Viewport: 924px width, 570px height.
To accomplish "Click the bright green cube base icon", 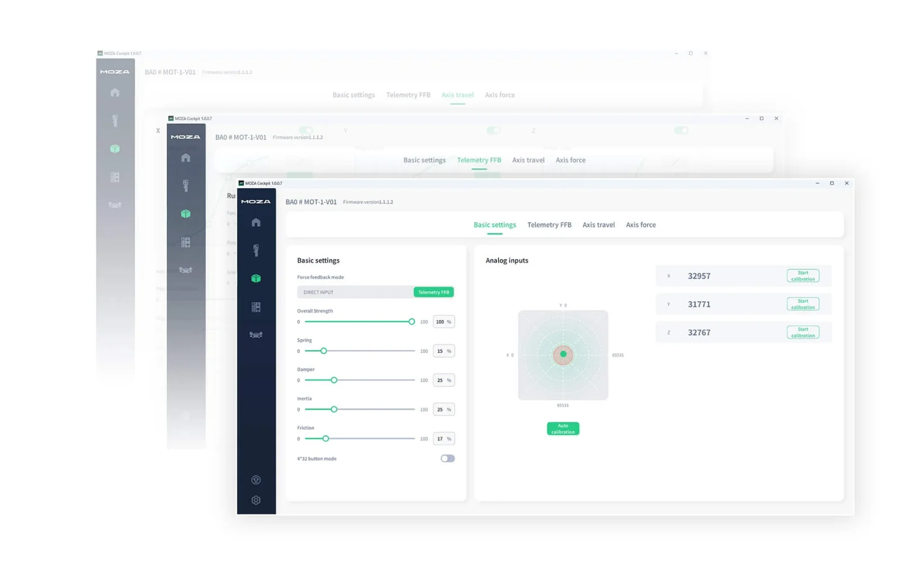I will [x=256, y=279].
